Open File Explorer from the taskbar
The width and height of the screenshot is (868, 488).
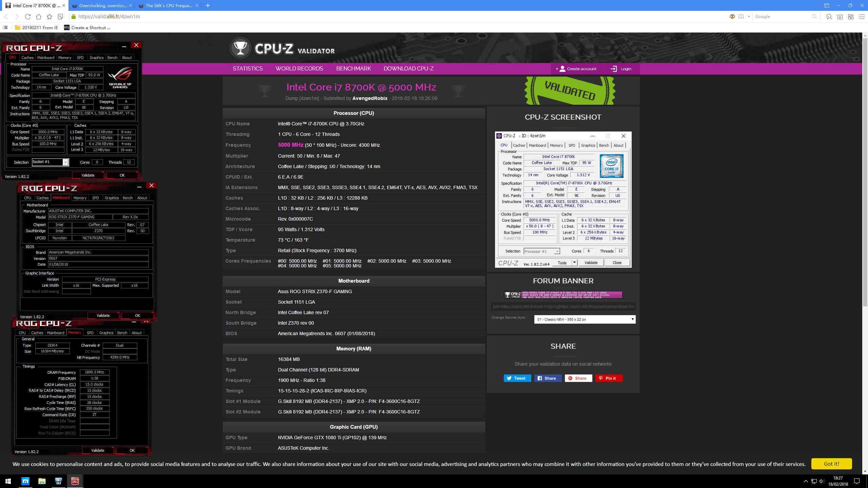pos(42,481)
